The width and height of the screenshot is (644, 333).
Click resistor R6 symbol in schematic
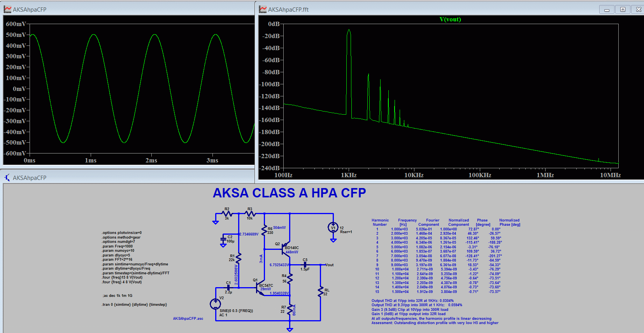pyautogui.click(x=264, y=230)
